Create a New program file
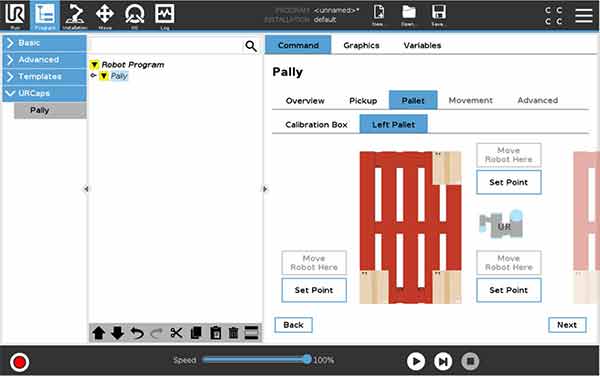Image resolution: width=600 pixels, height=376 pixels. pyautogui.click(x=378, y=15)
